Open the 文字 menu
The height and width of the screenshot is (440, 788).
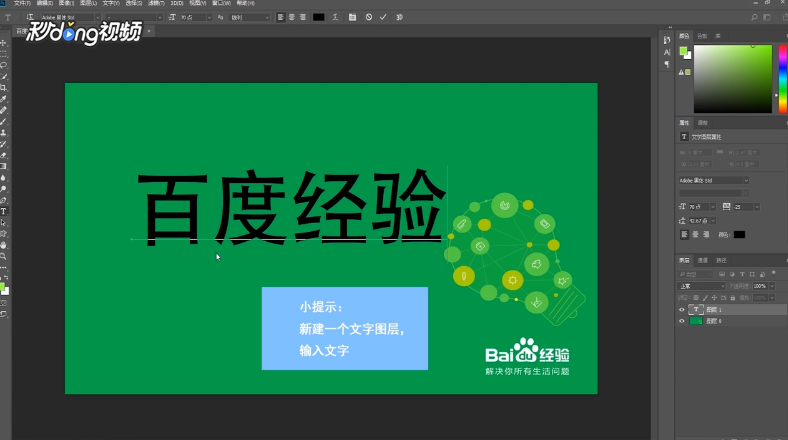coord(111,3)
